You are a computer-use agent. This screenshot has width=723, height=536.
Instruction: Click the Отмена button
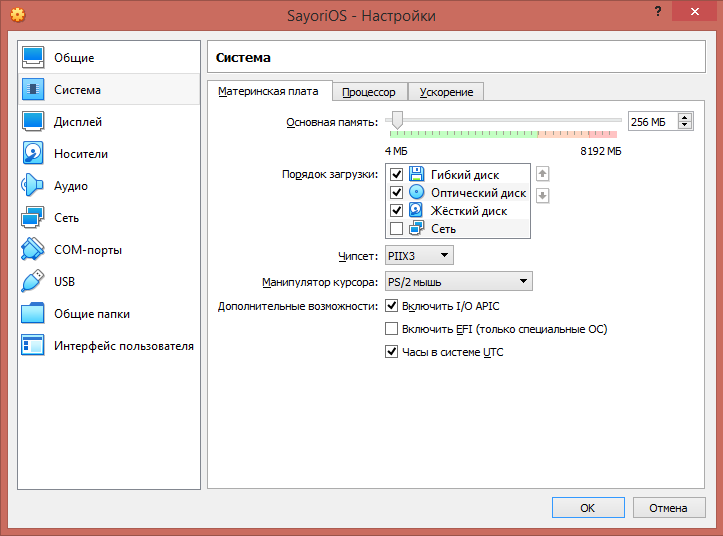pyautogui.click(x=668, y=508)
